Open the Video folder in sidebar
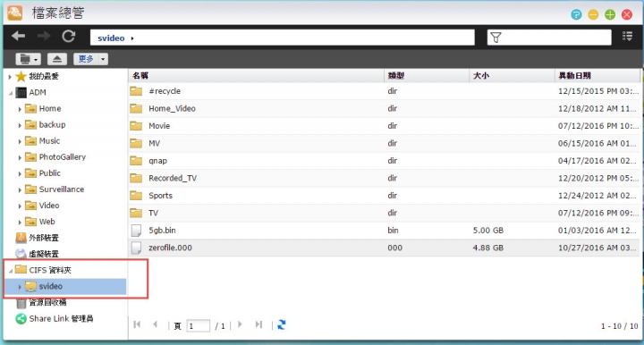The width and height of the screenshot is (644, 345). (x=49, y=206)
